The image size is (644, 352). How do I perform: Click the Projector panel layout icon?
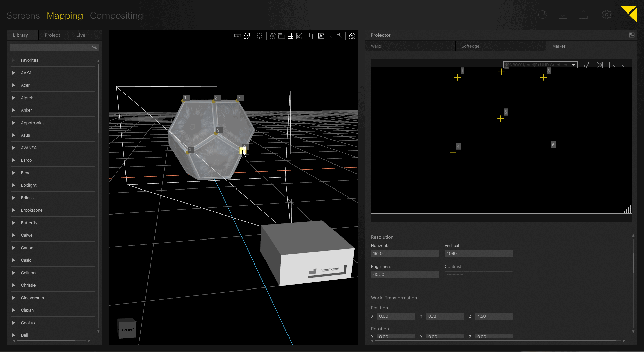[631, 35]
